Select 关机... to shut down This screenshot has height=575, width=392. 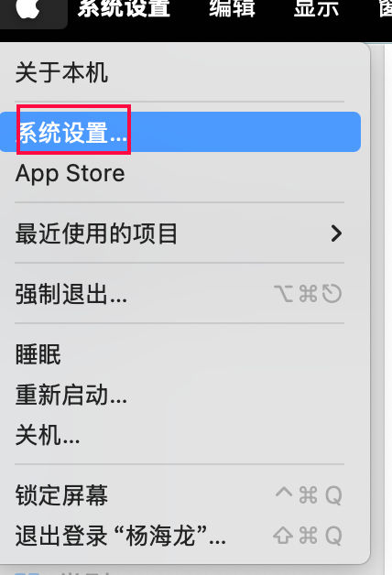48,436
